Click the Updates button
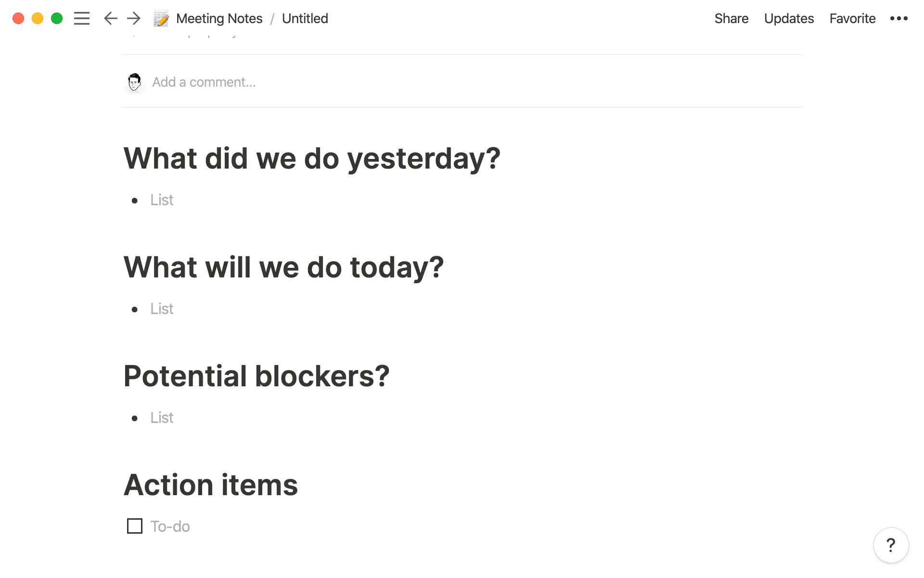 tap(789, 18)
